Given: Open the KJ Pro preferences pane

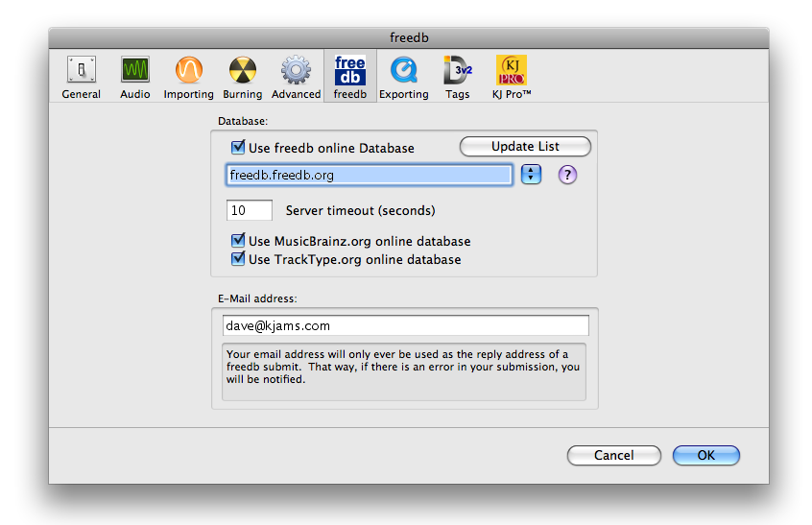Looking at the screenshot, I should (x=512, y=77).
